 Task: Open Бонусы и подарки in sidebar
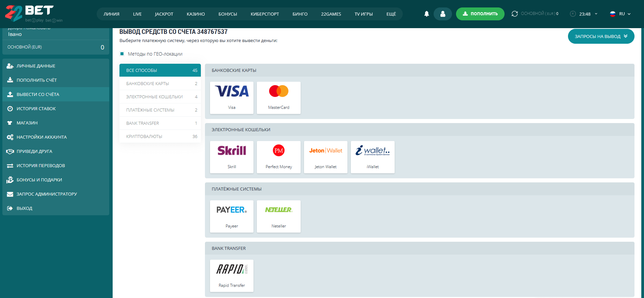click(x=56, y=180)
